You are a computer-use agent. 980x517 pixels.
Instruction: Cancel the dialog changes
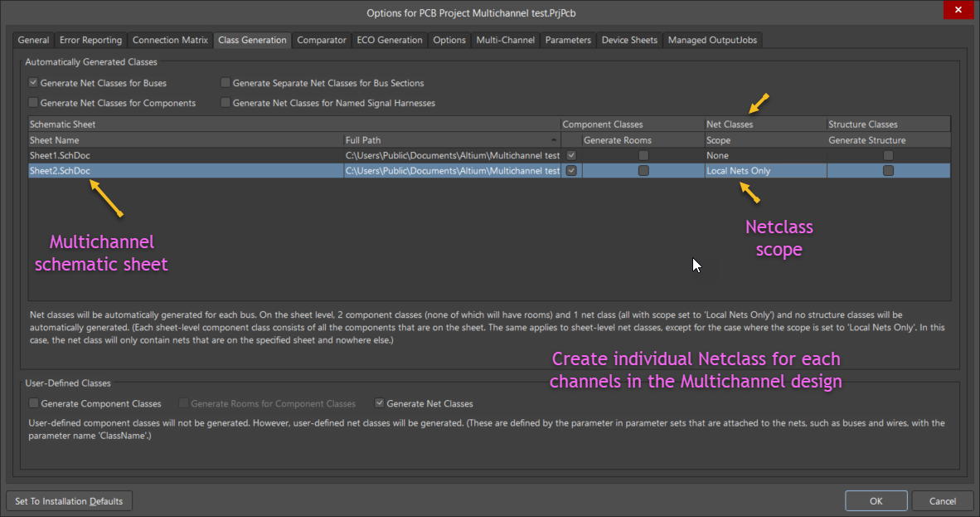pyautogui.click(x=942, y=501)
